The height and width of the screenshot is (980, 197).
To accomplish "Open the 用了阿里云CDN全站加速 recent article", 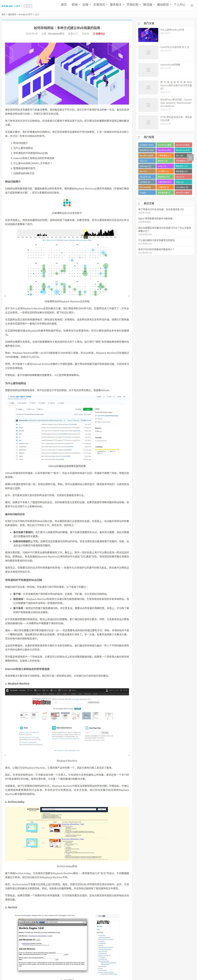I will [x=161, y=209].
